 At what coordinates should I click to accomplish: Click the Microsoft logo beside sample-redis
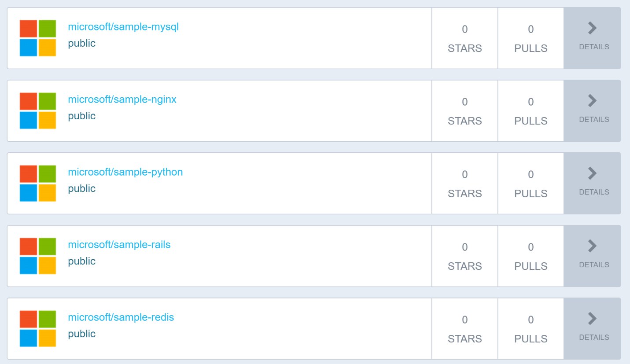[x=38, y=328]
